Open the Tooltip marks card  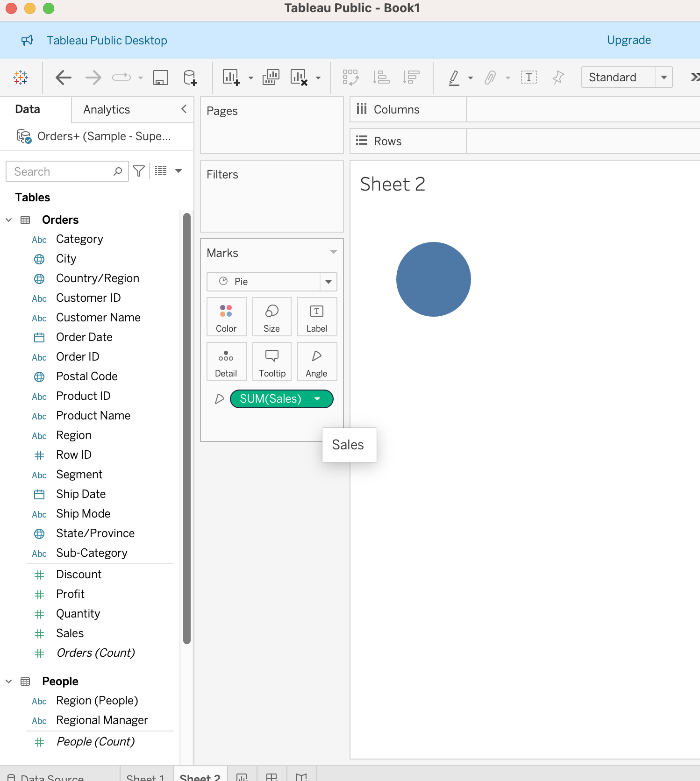click(272, 362)
